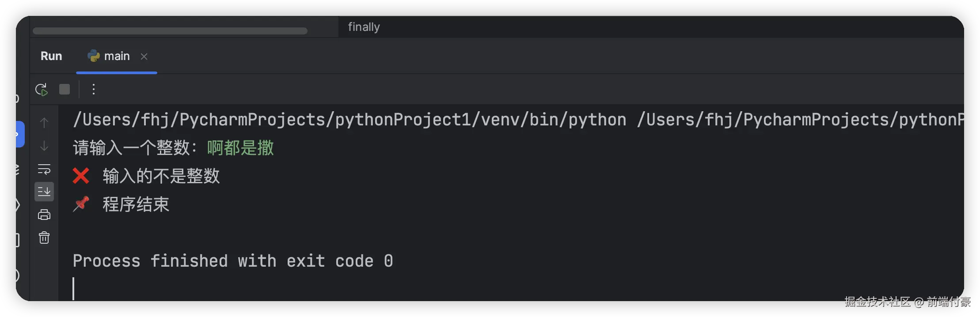Click the finally breadcrumb
The width and height of the screenshot is (980, 317).
(x=364, y=27)
